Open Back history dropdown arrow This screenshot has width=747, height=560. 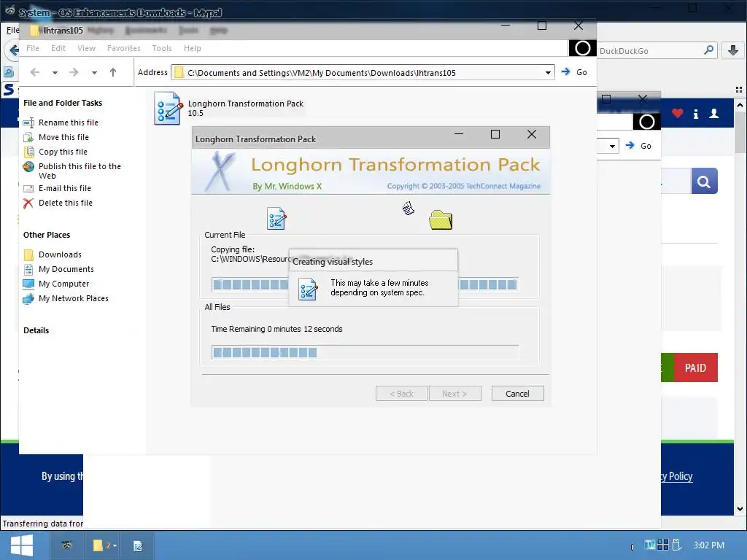pyautogui.click(x=55, y=73)
